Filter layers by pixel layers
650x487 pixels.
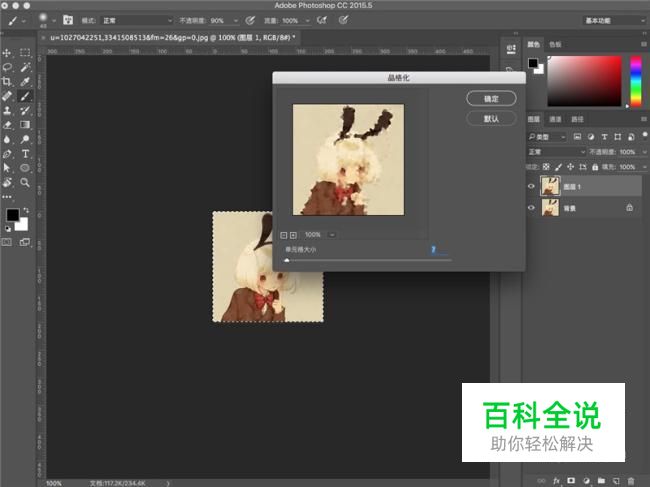click(x=577, y=136)
